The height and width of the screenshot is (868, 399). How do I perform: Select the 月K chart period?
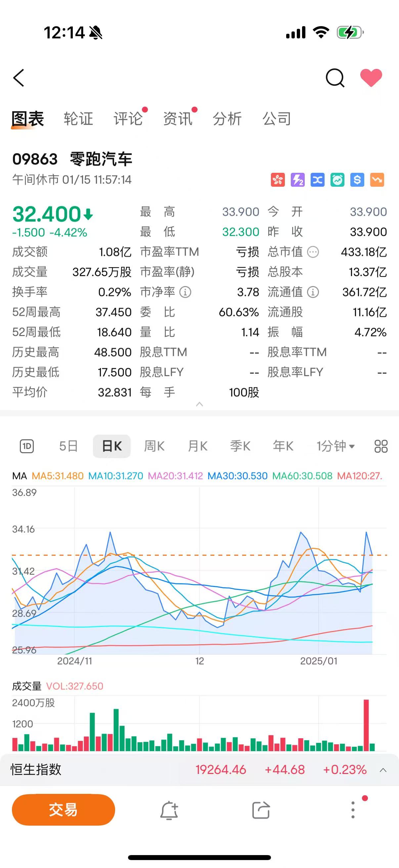tap(198, 447)
